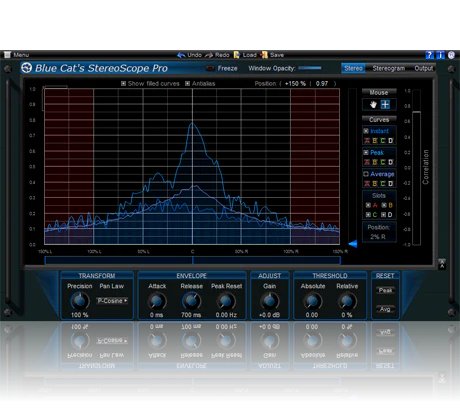This screenshot has width=460, height=416.
Task: Click the Release knob
Action: [x=191, y=301]
